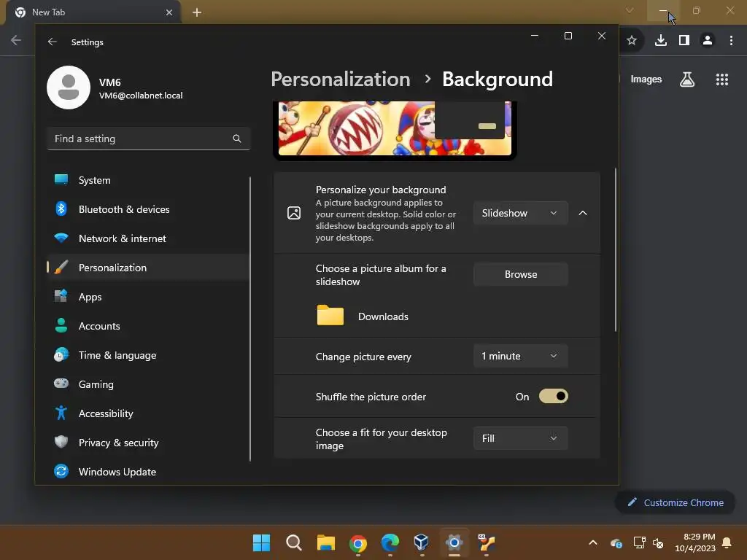This screenshot has height=560, width=747.
Task: Open the Accessibility settings category
Action: (148, 413)
